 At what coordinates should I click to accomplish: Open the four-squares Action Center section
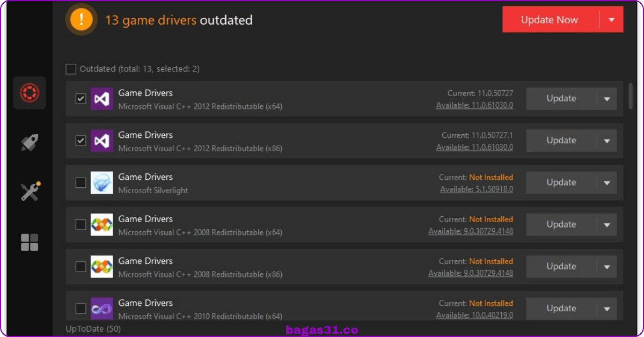30,242
